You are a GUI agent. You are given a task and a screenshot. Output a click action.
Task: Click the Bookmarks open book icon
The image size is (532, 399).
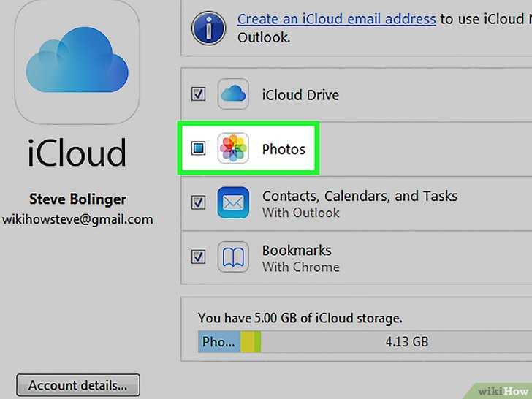click(233, 256)
